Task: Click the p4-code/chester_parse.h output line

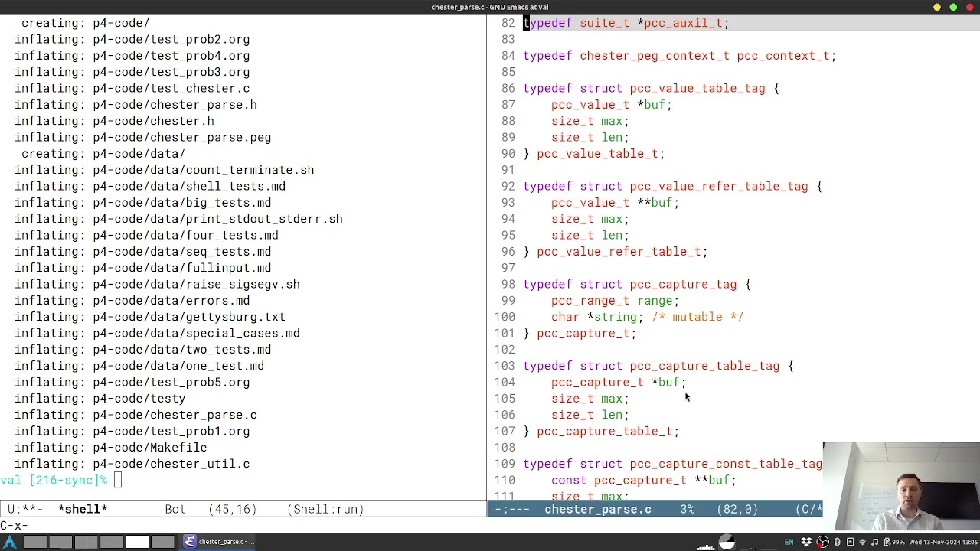Action: point(136,105)
